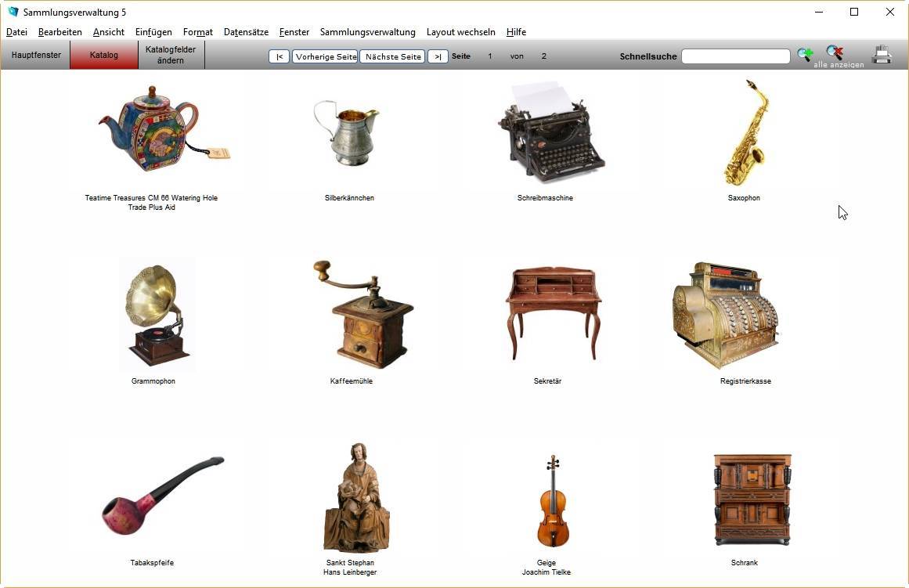Screen dimensions: 909x588
Task: Open the Datei menu
Action: (16, 32)
